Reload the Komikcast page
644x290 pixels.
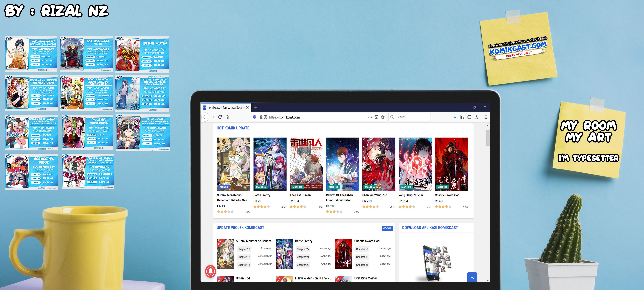(x=220, y=117)
